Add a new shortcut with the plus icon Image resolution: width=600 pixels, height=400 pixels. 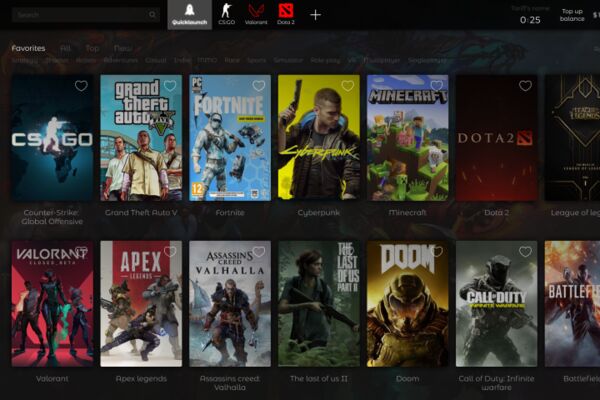pos(315,15)
